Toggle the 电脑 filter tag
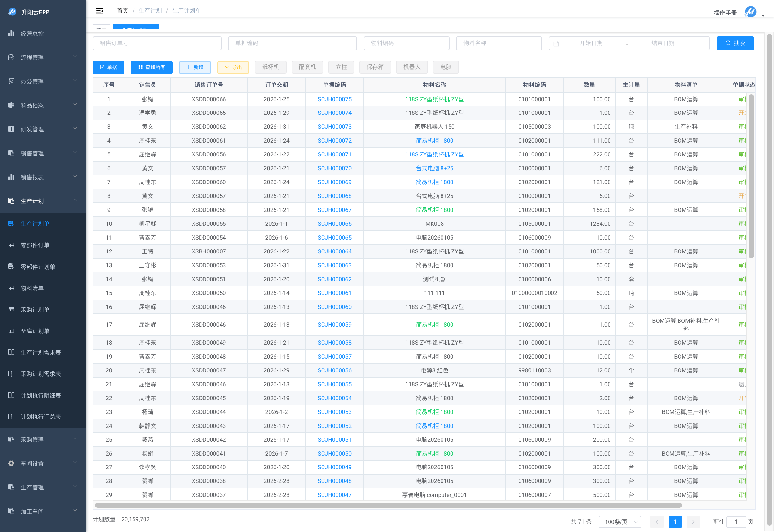This screenshot has width=774, height=532. [445, 67]
